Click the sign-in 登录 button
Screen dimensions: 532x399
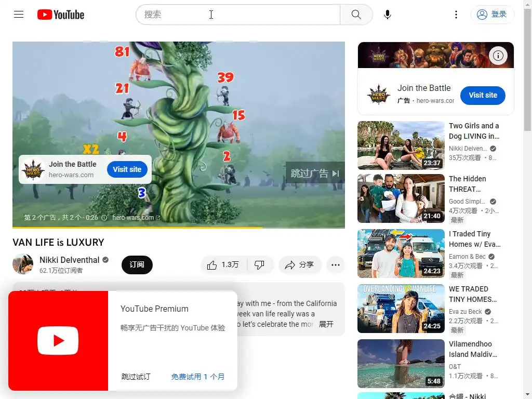point(492,14)
